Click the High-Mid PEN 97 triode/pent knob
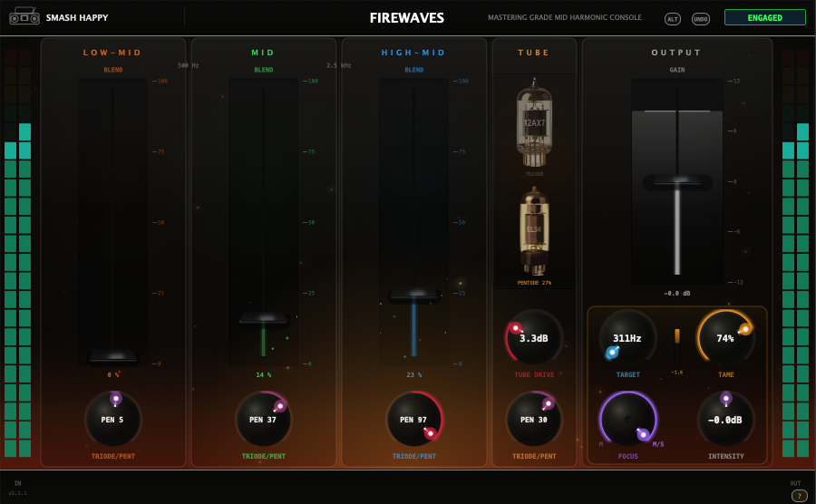The image size is (816, 504). tap(413, 419)
